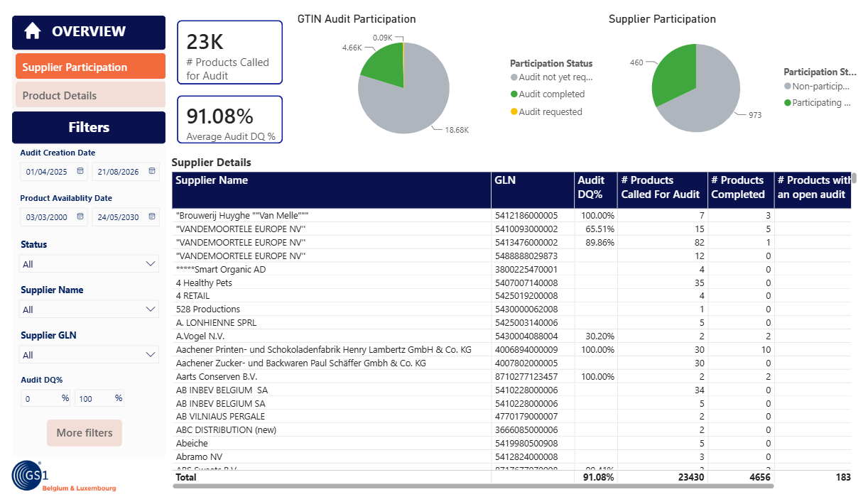
Task: Select the Aachener Printen- und Schokoladenfabrik row
Action: point(511,349)
